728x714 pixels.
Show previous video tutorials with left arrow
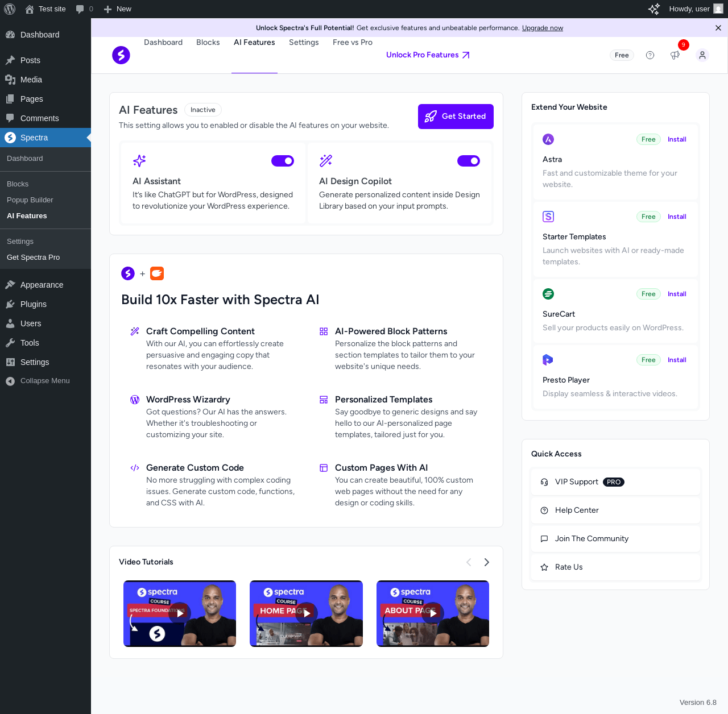(x=469, y=562)
